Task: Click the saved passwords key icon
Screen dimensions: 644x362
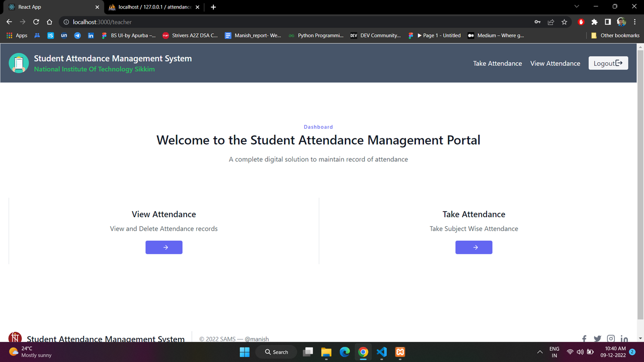Action: pyautogui.click(x=537, y=22)
